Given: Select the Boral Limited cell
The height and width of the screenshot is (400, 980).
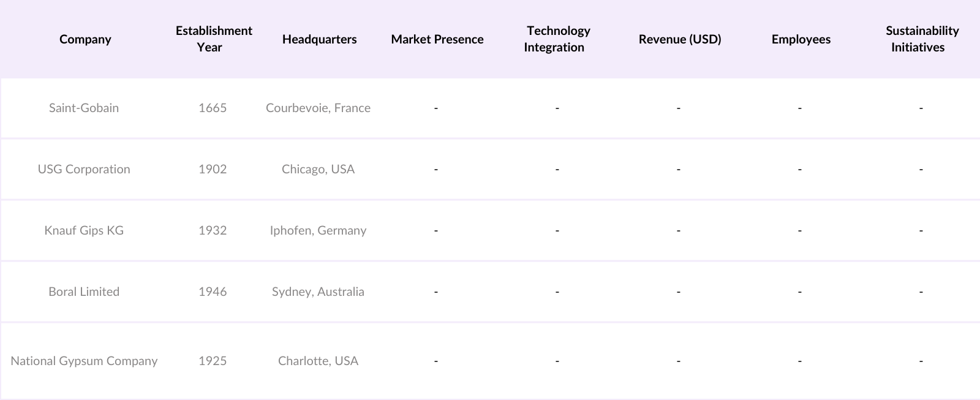Looking at the screenshot, I should pyautogui.click(x=84, y=292).
